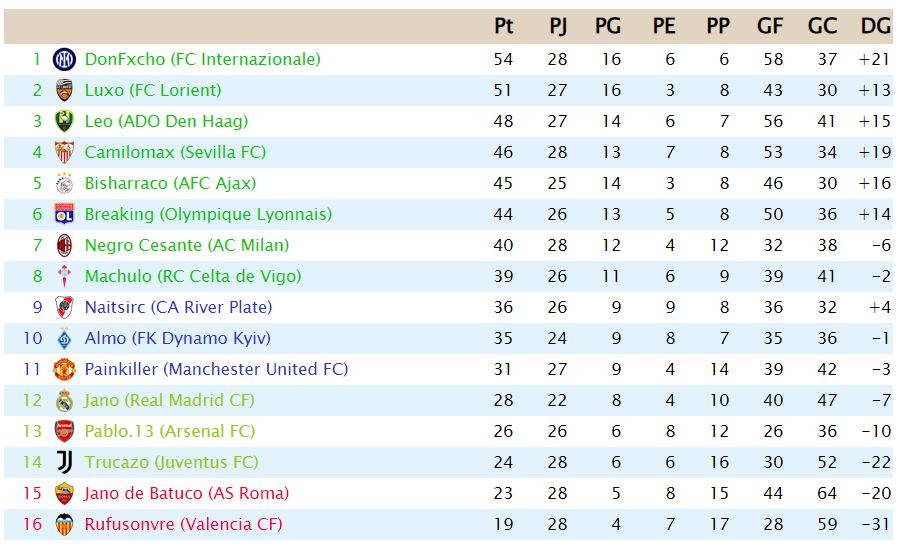Click the FC Lorient club crest
The width and height of the screenshot is (899, 546).
[64, 90]
